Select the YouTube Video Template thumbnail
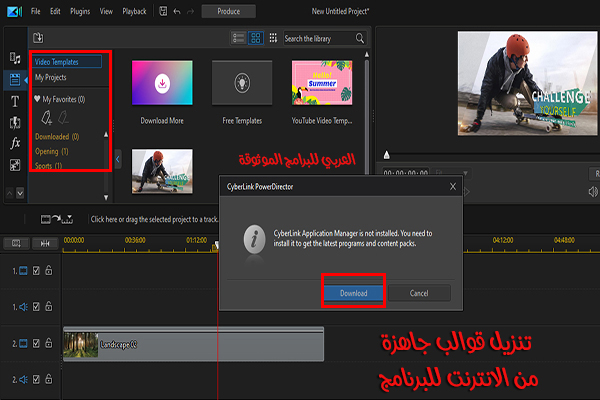 [322, 82]
